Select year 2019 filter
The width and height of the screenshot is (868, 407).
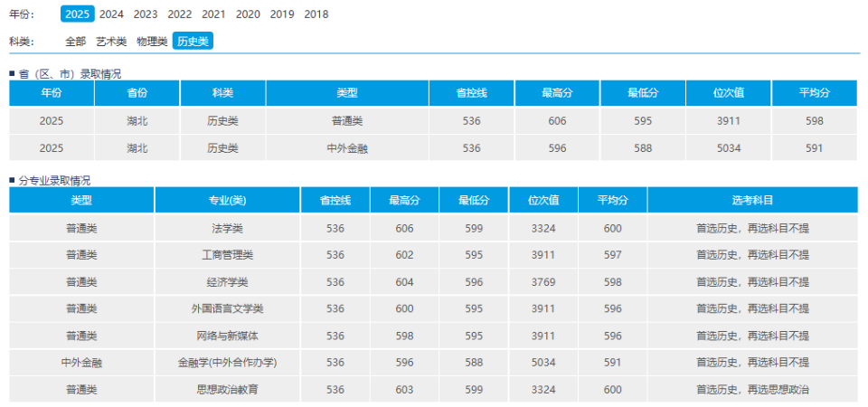coord(282,14)
